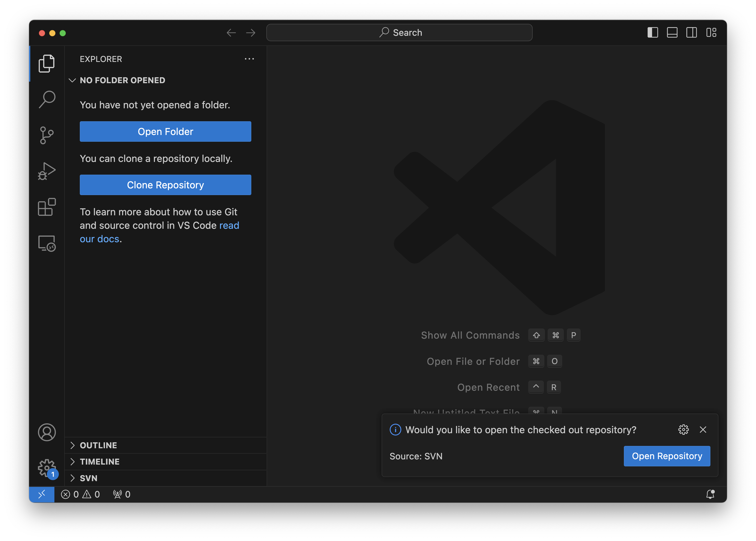
Task: Select the Search magnifier icon in activity bar
Action: point(46,99)
